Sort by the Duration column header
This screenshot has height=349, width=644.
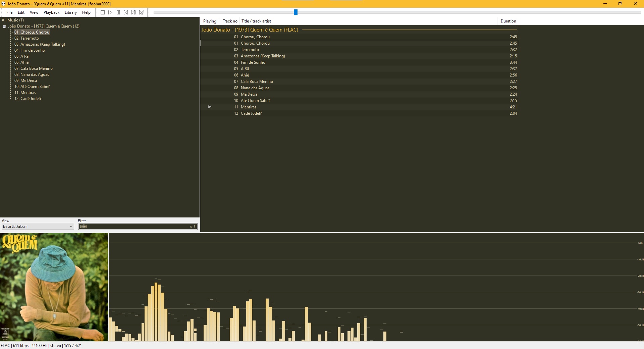tap(508, 21)
